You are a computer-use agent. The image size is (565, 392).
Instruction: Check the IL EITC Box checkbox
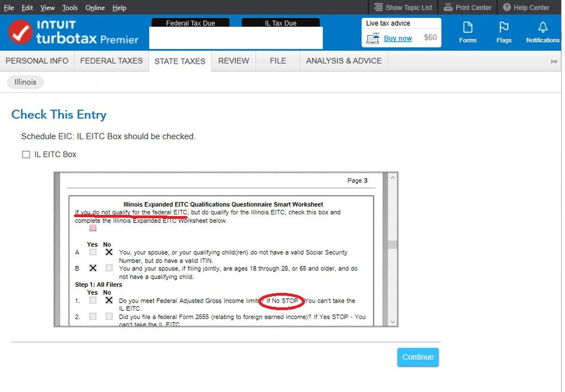point(26,155)
